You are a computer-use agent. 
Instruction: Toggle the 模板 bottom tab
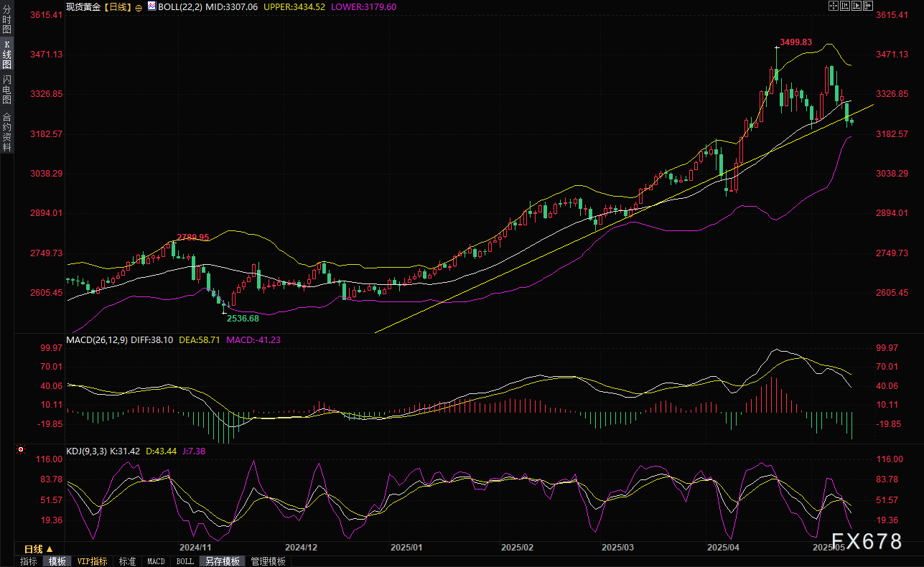tap(57, 561)
